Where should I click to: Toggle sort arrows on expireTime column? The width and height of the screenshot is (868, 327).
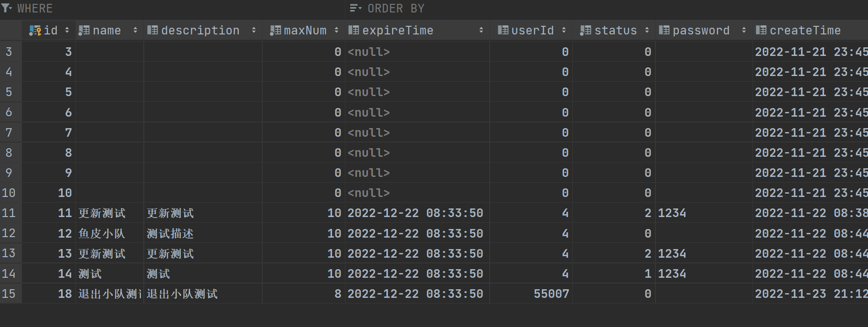481,31
